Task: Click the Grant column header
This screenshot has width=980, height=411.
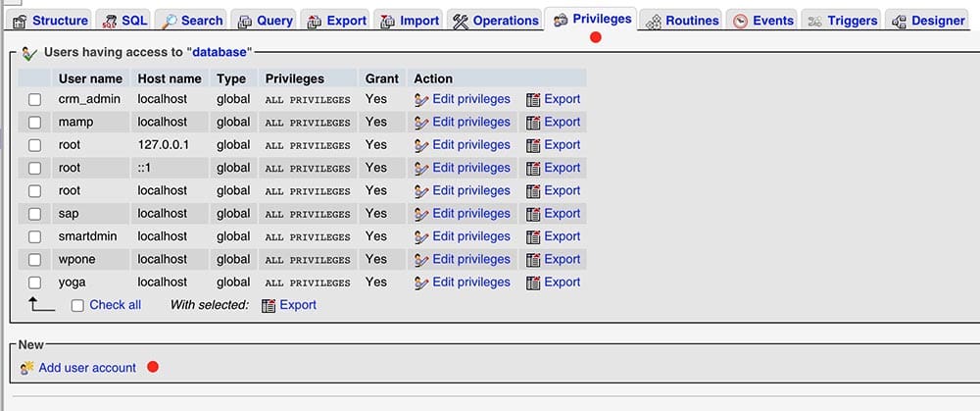Action: point(382,78)
